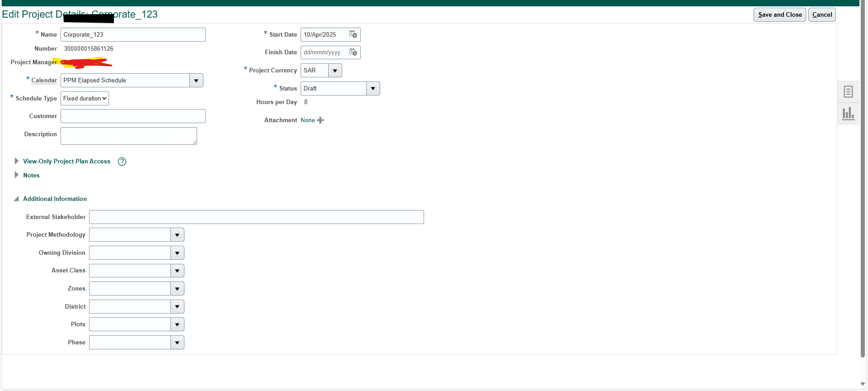Open the Phase dropdown
868x391 pixels.
tap(177, 343)
